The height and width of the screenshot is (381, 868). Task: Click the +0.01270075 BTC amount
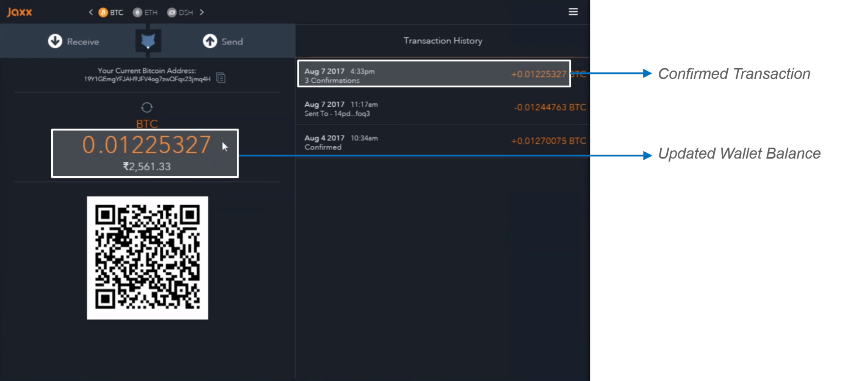(548, 141)
